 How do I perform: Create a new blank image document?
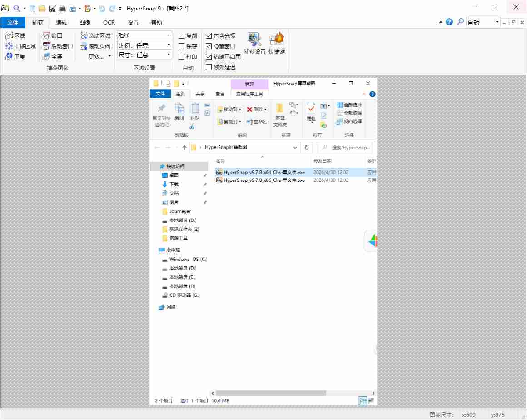coord(32,8)
